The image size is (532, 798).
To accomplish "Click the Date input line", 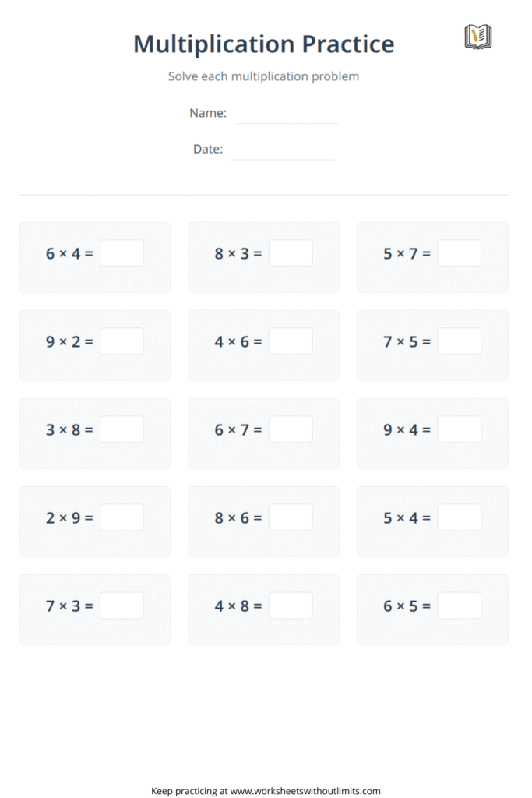I will point(283,150).
